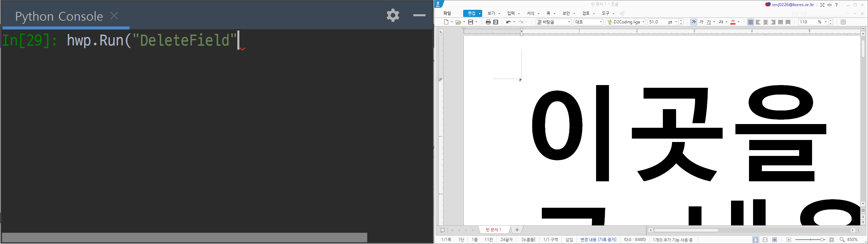Set center paragraph alignment
Screen dimensions: 868x244
click(x=765, y=22)
